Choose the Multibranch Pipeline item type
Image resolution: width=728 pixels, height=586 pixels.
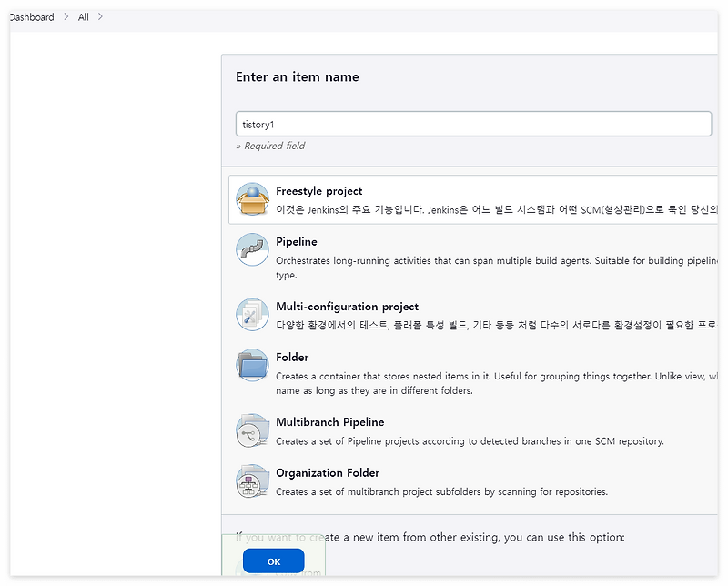330,422
